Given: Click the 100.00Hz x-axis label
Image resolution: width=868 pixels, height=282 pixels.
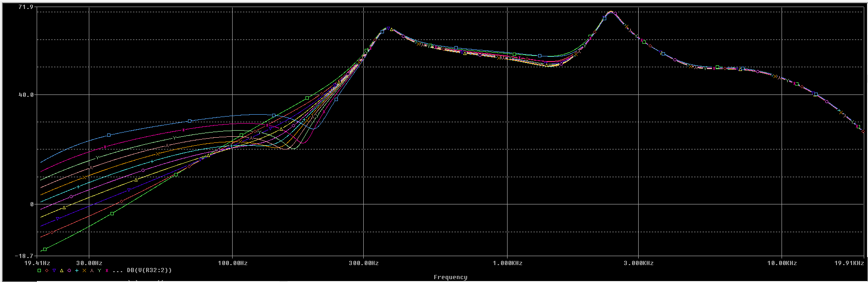Looking at the screenshot, I should point(233,263).
